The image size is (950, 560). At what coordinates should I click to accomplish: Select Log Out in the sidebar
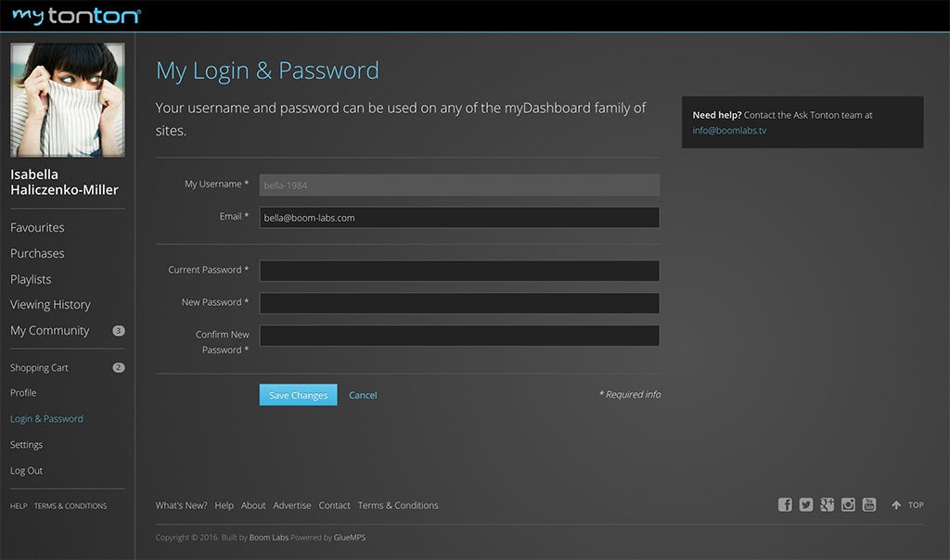pyautogui.click(x=26, y=471)
